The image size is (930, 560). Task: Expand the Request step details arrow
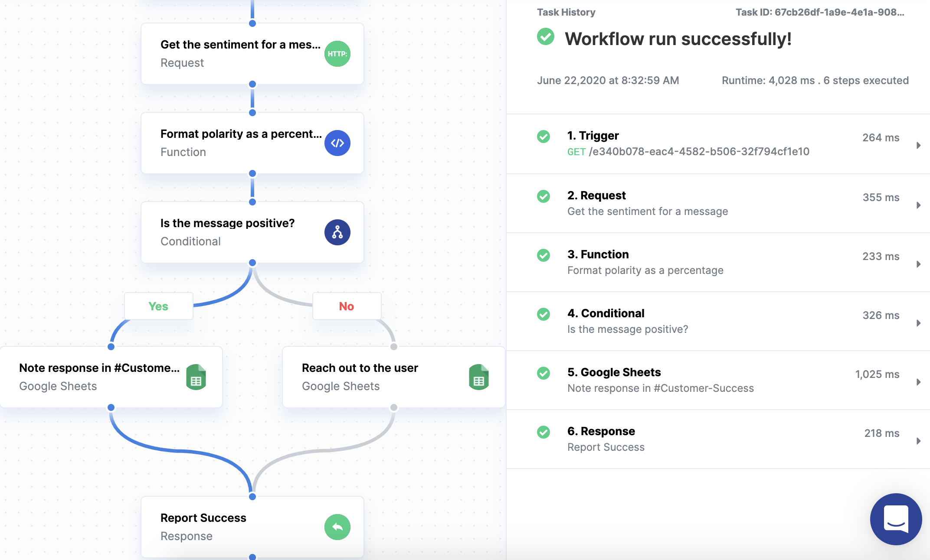pyautogui.click(x=918, y=205)
